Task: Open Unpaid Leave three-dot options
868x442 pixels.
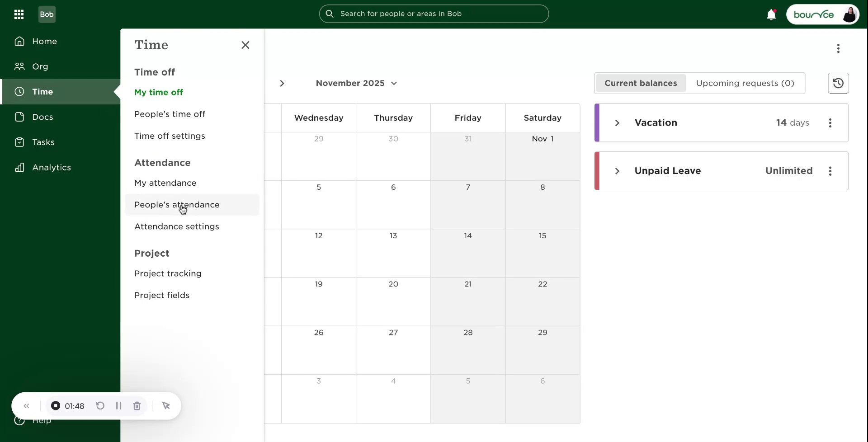Action: point(830,171)
